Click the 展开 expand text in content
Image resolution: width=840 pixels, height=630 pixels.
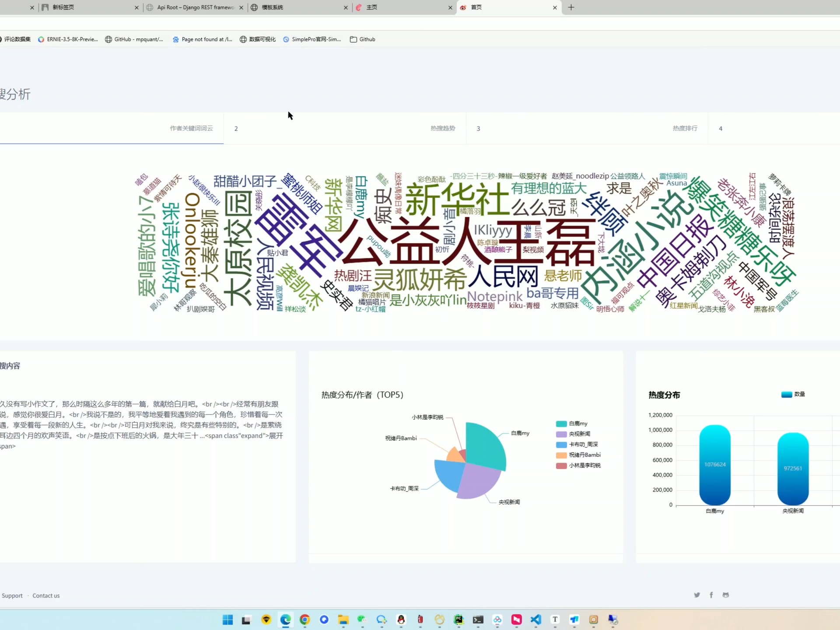(276, 436)
